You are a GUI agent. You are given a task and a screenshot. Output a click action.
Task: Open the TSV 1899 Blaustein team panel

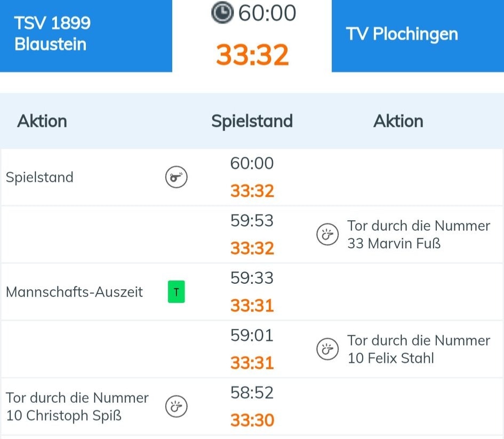86,35
